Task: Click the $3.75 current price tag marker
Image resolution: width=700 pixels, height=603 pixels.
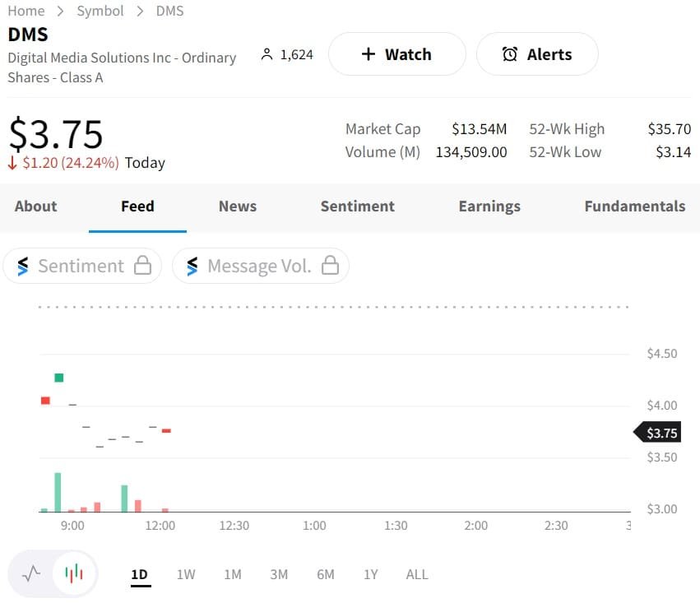Action: [x=658, y=433]
